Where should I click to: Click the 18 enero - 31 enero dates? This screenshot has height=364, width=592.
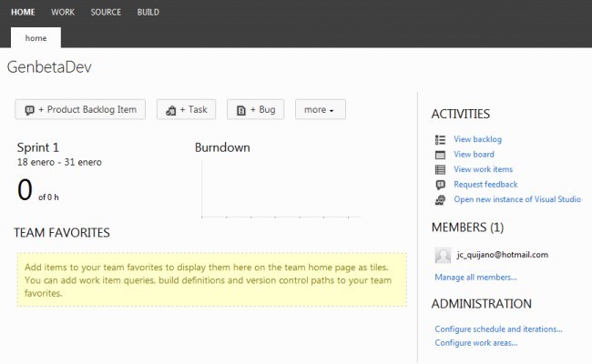pos(59,162)
